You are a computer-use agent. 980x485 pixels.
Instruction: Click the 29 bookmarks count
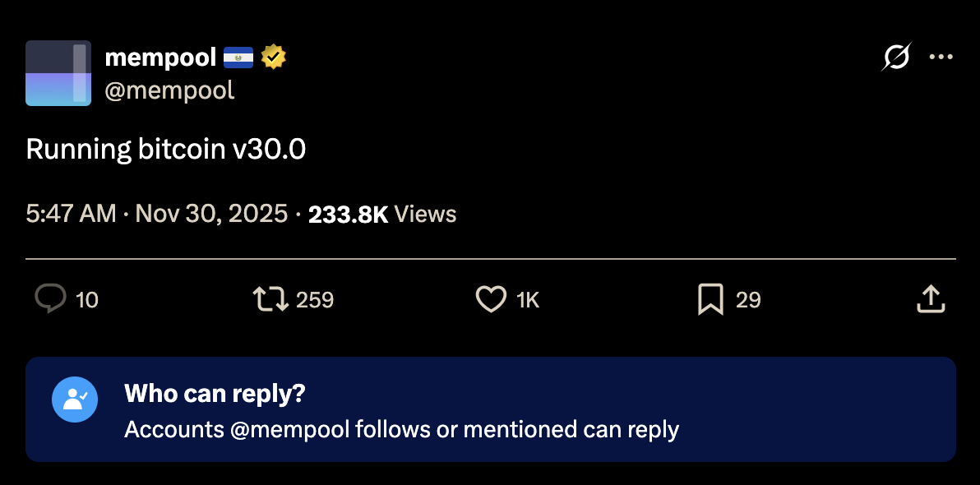point(748,300)
